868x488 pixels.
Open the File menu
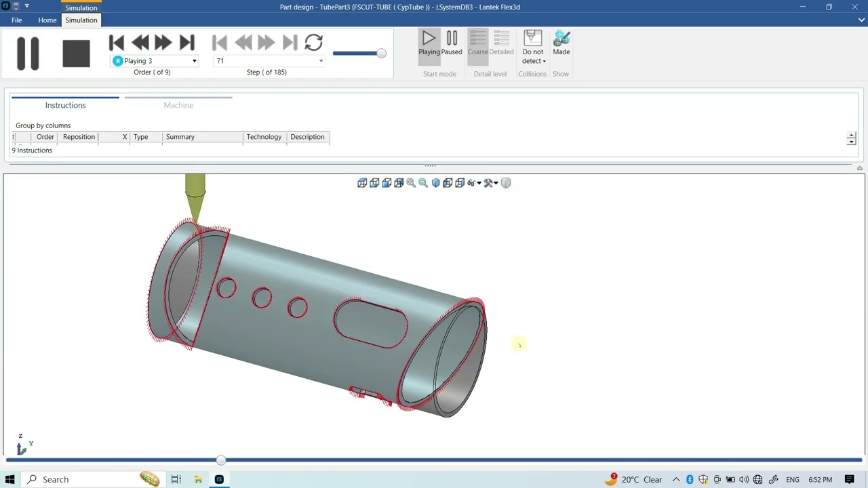[x=16, y=20]
